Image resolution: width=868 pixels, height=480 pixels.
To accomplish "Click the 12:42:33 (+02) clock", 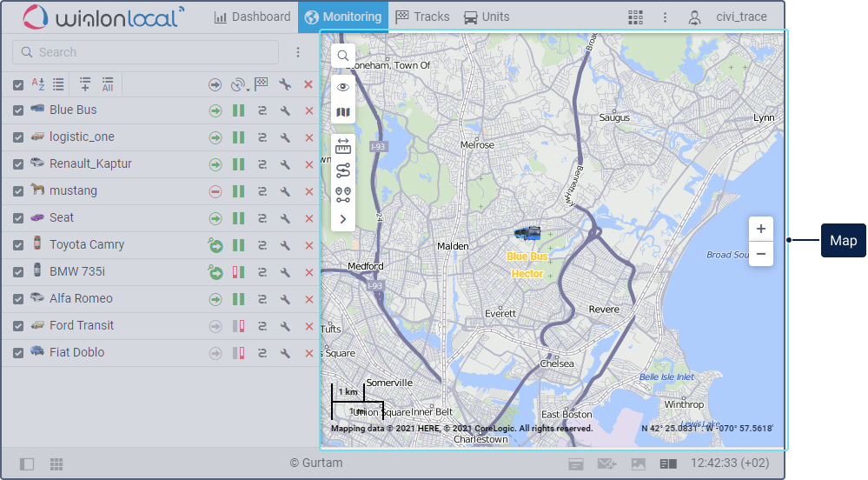I will click(730, 463).
